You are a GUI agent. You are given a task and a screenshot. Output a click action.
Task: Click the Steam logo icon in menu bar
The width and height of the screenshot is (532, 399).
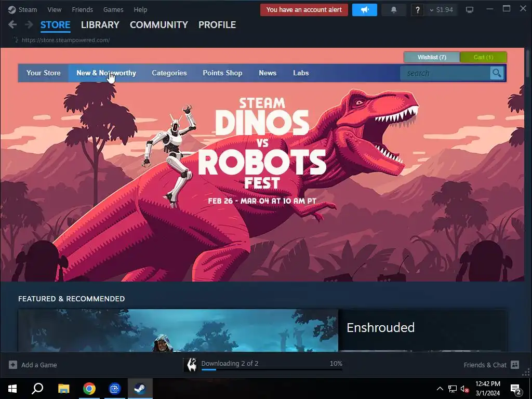[12, 9]
